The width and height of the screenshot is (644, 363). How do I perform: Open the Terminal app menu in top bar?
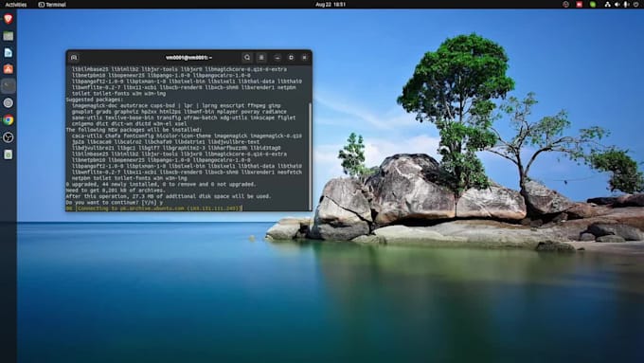click(x=52, y=5)
